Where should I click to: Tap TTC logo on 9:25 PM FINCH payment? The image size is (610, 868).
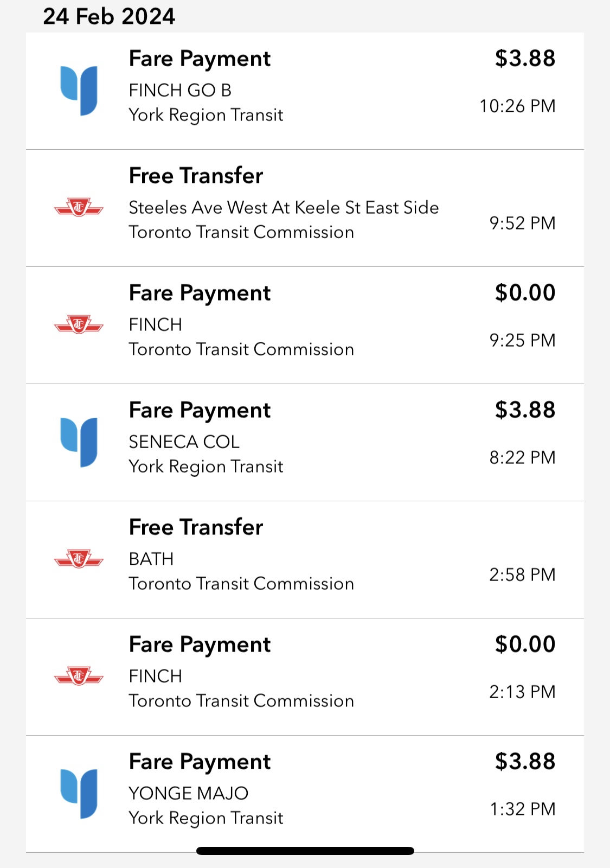tap(79, 324)
